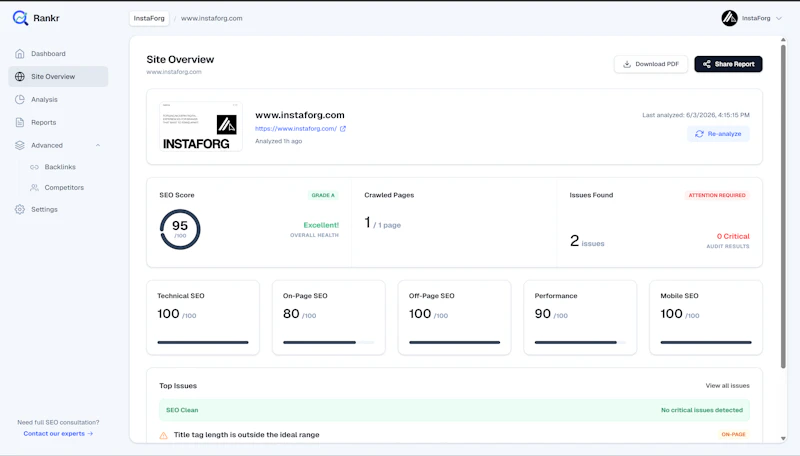
Task: Open the Competitors submenu item
Action: click(64, 188)
